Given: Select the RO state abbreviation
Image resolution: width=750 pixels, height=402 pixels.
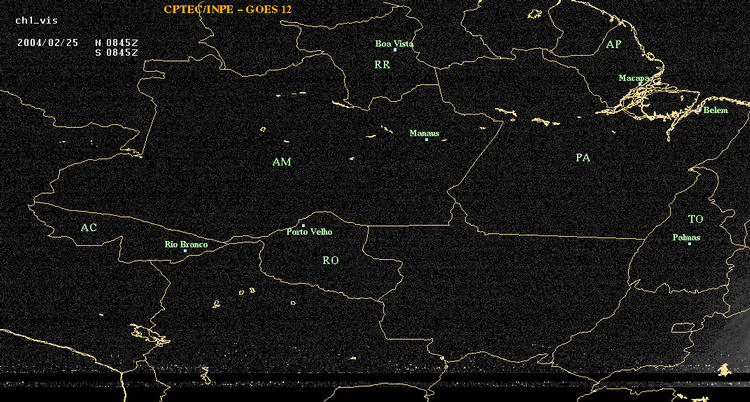Looking at the screenshot, I should (331, 260).
